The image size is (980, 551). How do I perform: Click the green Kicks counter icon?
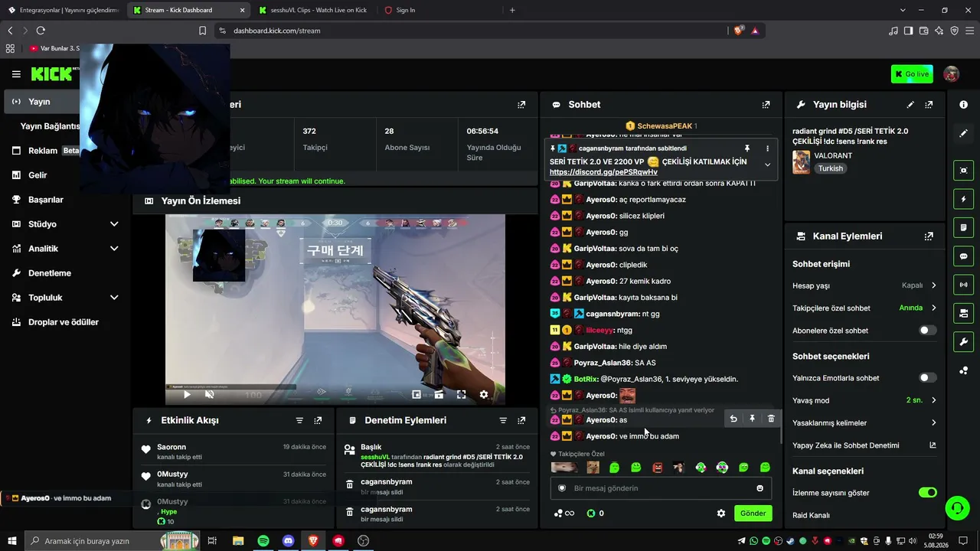coord(591,514)
